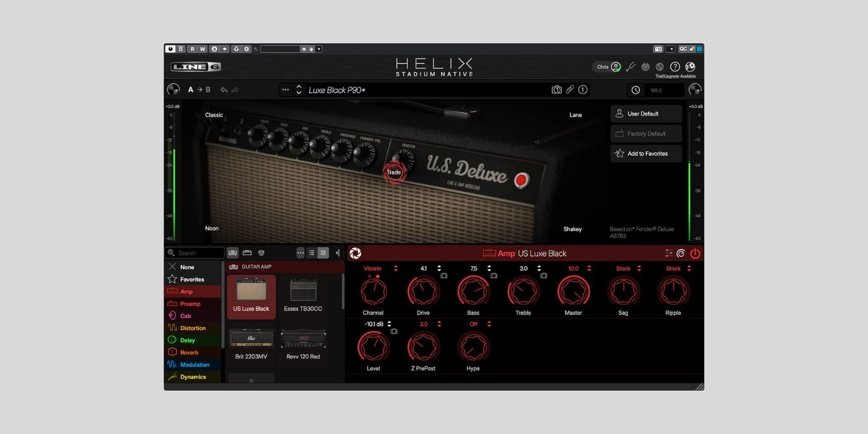Change Channel value with the Vibrato stepper arrows
The height and width of the screenshot is (434, 868).
396,268
